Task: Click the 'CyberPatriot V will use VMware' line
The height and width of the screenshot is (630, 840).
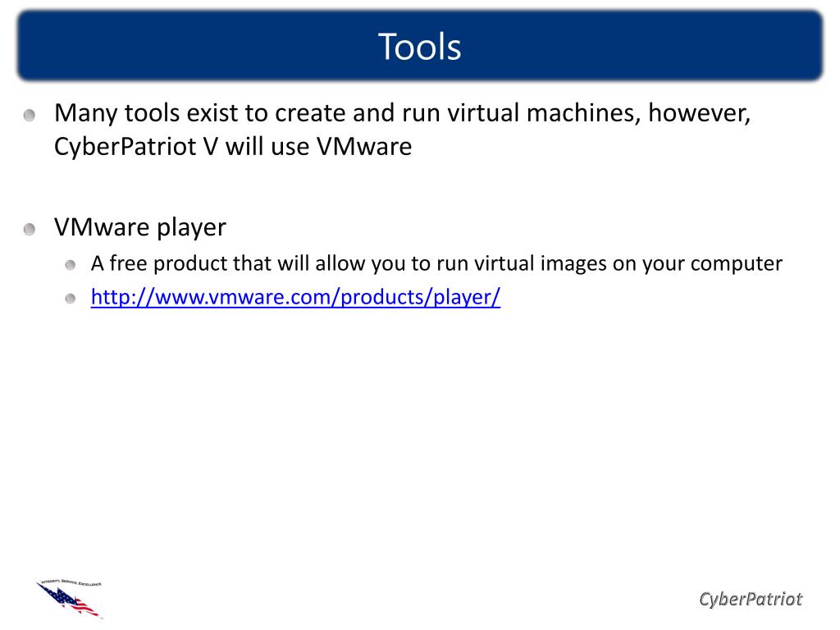Action: tap(233, 146)
